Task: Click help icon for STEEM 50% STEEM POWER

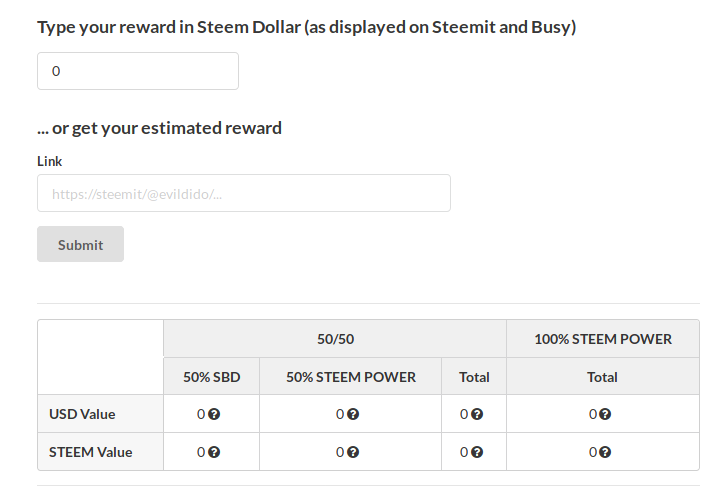Action: click(x=354, y=452)
